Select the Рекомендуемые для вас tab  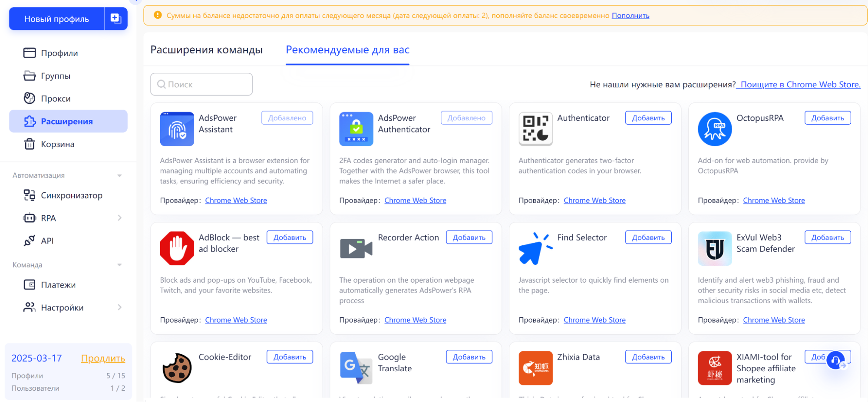pyautogui.click(x=347, y=50)
